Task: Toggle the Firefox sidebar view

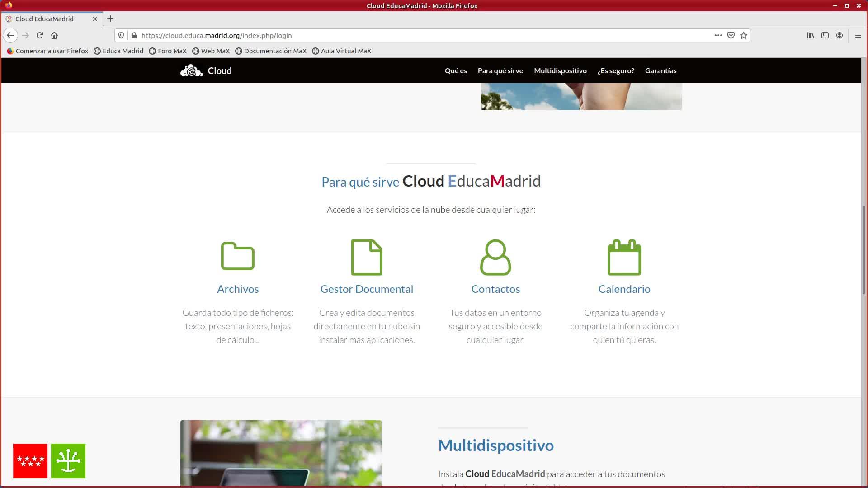Action: [825, 35]
